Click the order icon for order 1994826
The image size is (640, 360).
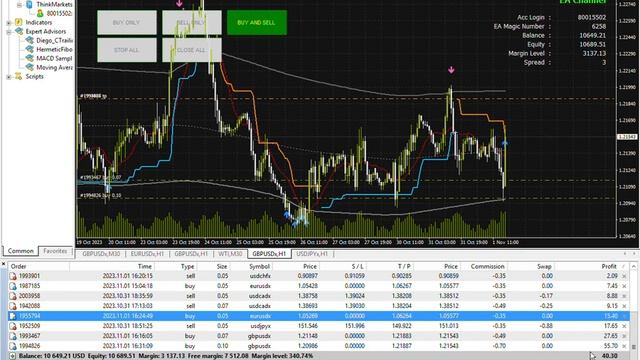point(13,346)
